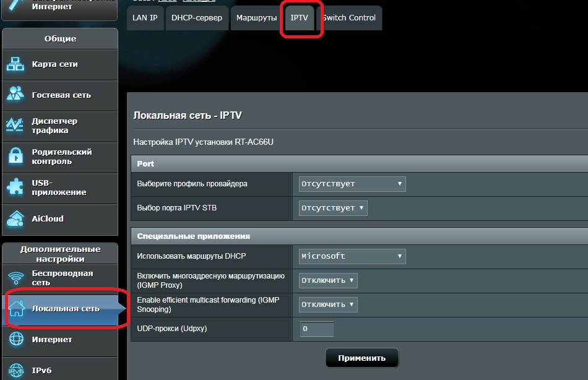Switch to the LAN IP tab

tap(145, 17)
